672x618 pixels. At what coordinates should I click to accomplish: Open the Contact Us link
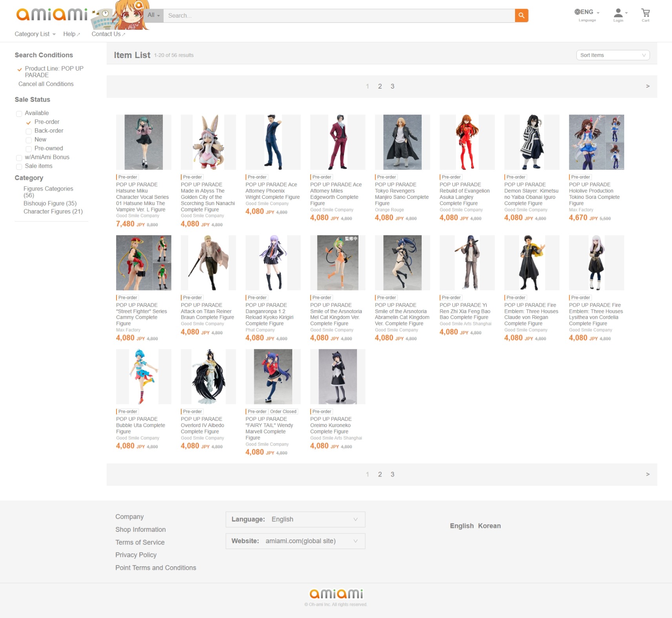[x=108, y=34]
